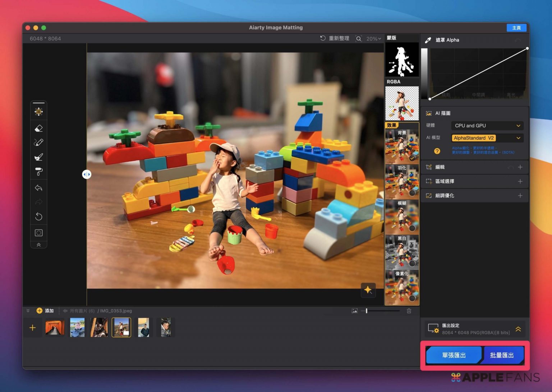Click the yellow help question mark icon
Image resolution: width=552 pixels, height=392 pixels.
tap(437, 151)
